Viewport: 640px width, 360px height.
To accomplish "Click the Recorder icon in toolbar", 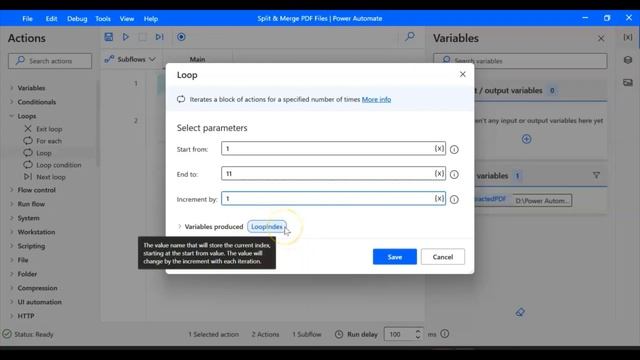I will (181, 37).
